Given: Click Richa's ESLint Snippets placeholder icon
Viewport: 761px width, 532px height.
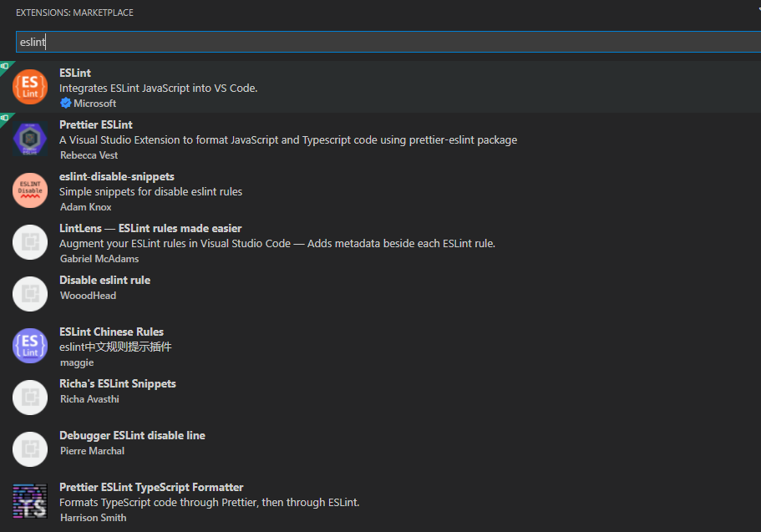Looking at the screenshot, I should click(x=30, y=397).
